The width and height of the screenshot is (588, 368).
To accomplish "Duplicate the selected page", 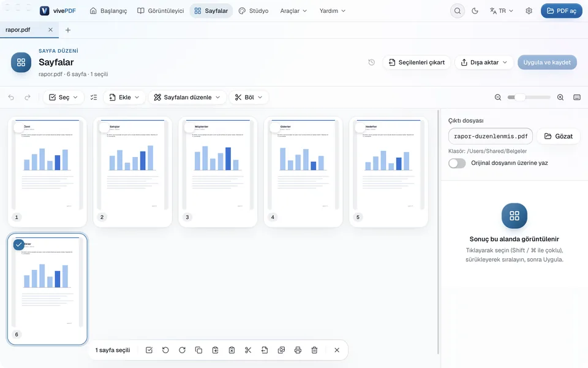I will coord(198,350).
